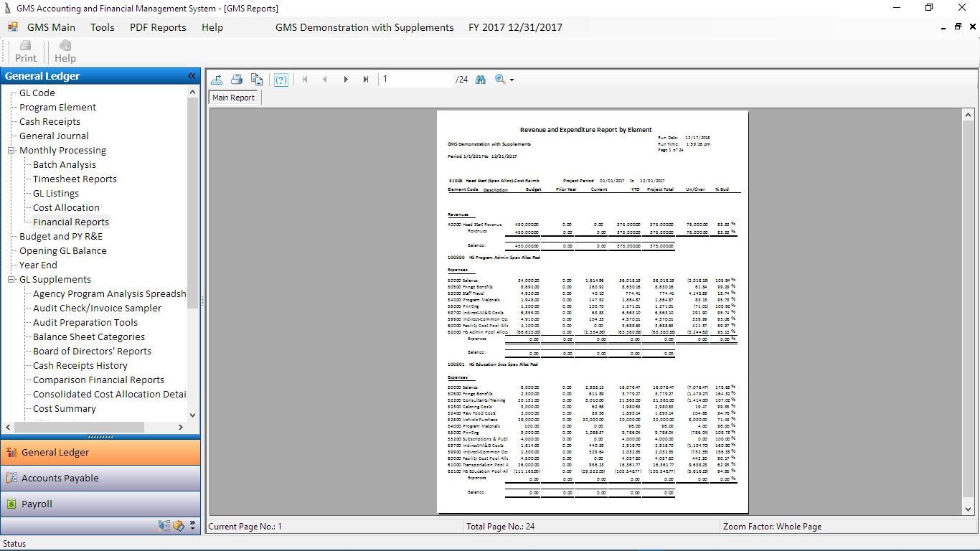The width and height of the screenshot is (980, 551).
Task: Switch to Accounts Payable module
Action: click(100, 478)
